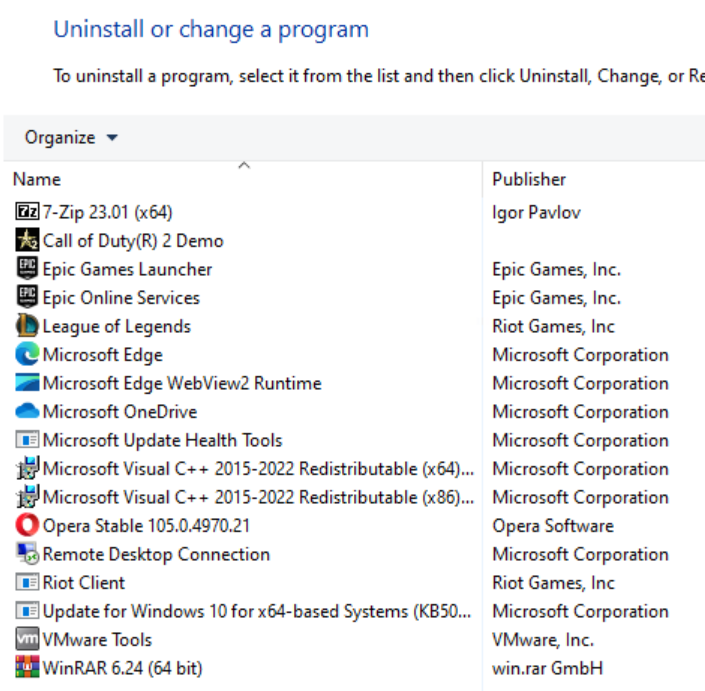Click the Uninstall or change a program heading
This screenshot has width=705, height=691.
coord(211,30)
